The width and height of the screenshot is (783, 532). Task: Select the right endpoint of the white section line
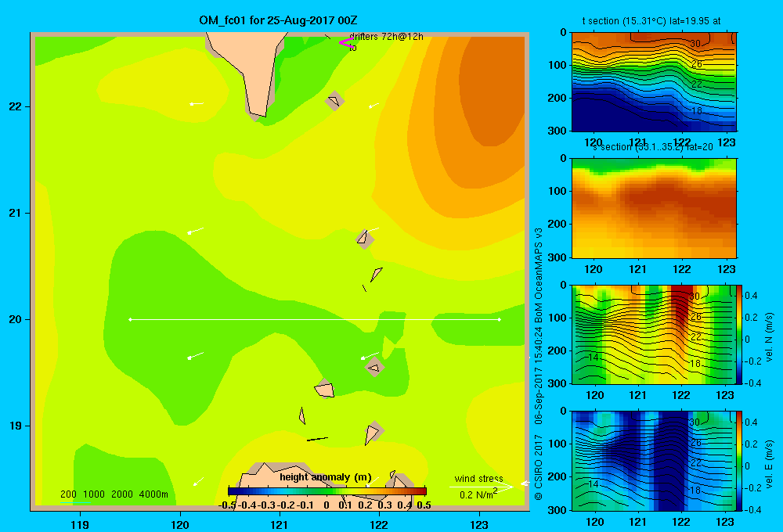point(500,319)
